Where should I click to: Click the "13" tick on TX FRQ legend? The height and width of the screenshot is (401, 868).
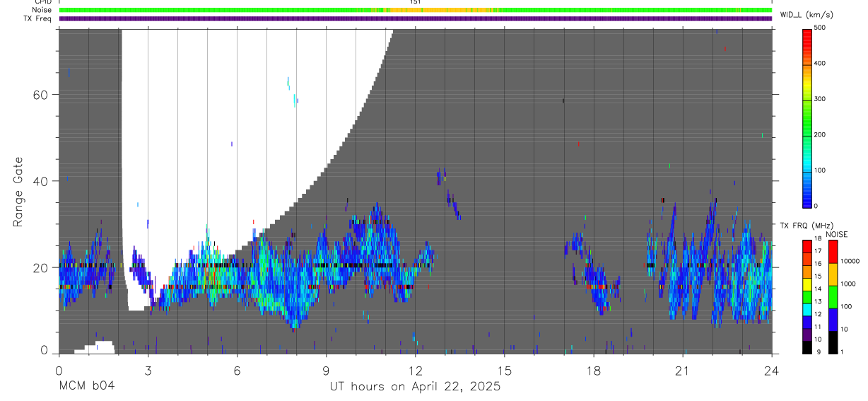(818, 302)
